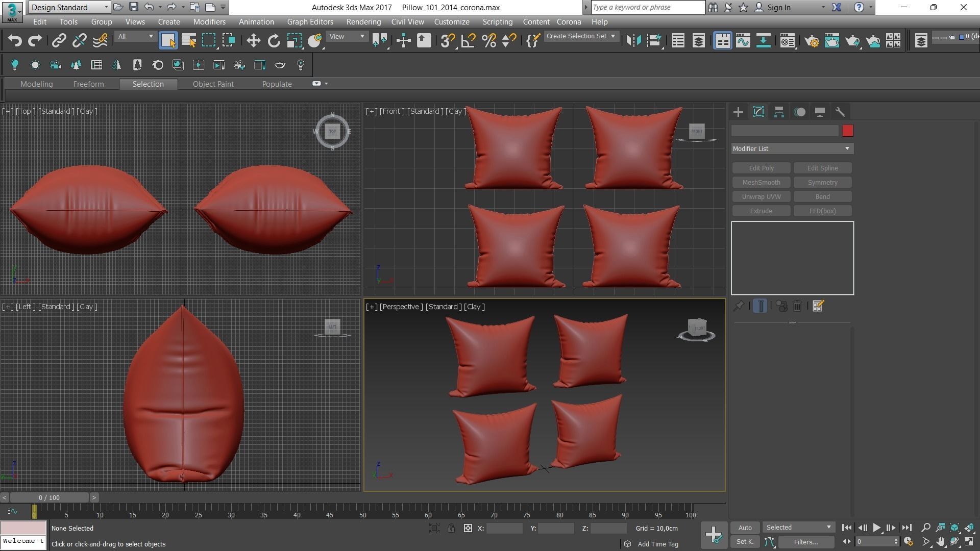Open the Sign In dropdown arrow
Screen dimensions: 980x551
click(823, 7)
